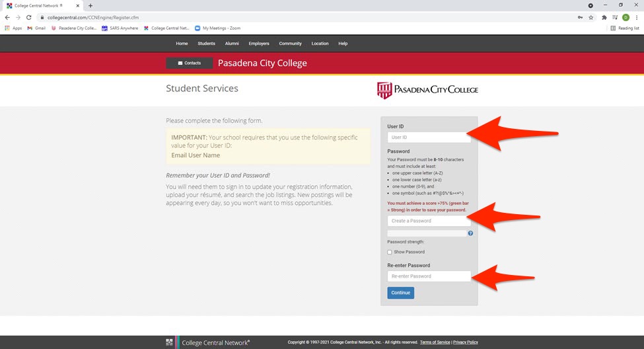Open the Gmail bookmark
This screenshot has width=644, height=349.
click(x=36, y=28)
